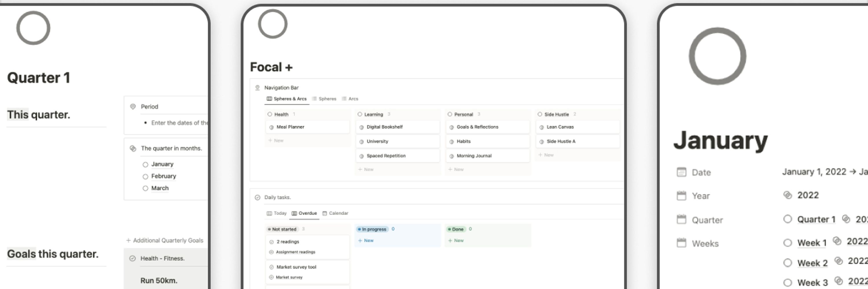Click the Period target icon
Viewport: 868px width, 289px height.
(133, 107)
